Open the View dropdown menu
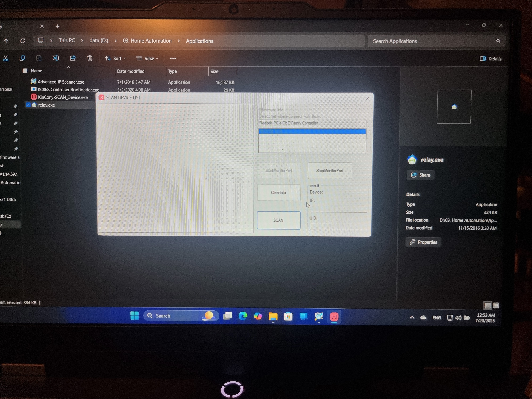The image size is (532, 399). [x=147, y=58]
